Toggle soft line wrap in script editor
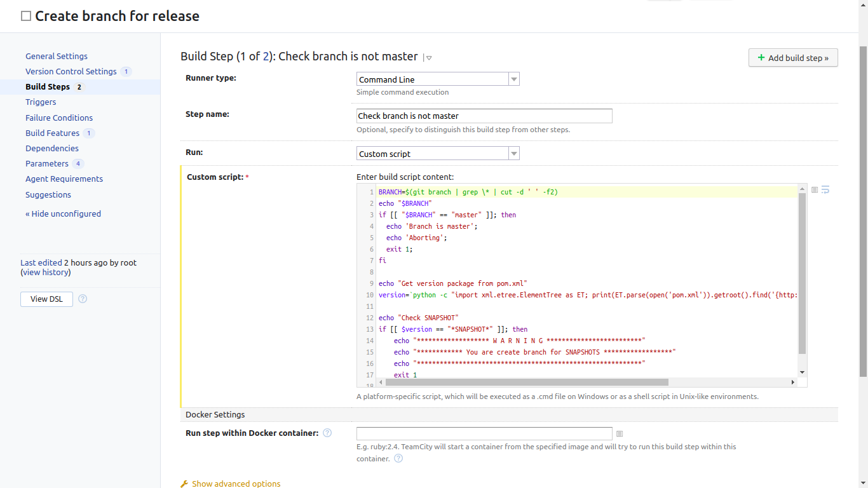868x488 pixels. coord(825,190)
